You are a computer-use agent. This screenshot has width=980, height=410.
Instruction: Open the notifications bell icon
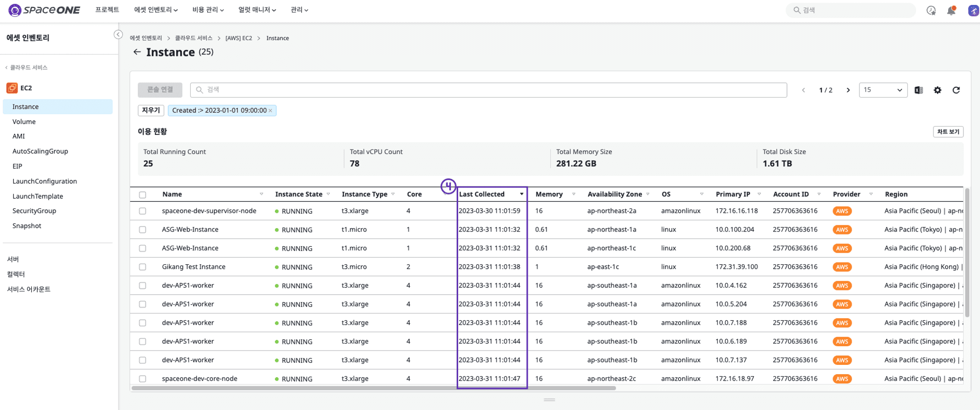pyautogui.click(x=951, y=10)
